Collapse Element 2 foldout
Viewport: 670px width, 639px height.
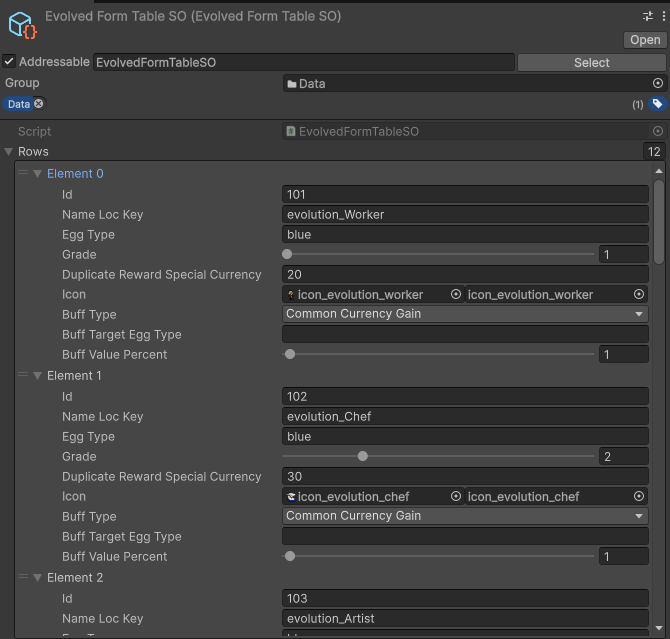pos(38,578)
